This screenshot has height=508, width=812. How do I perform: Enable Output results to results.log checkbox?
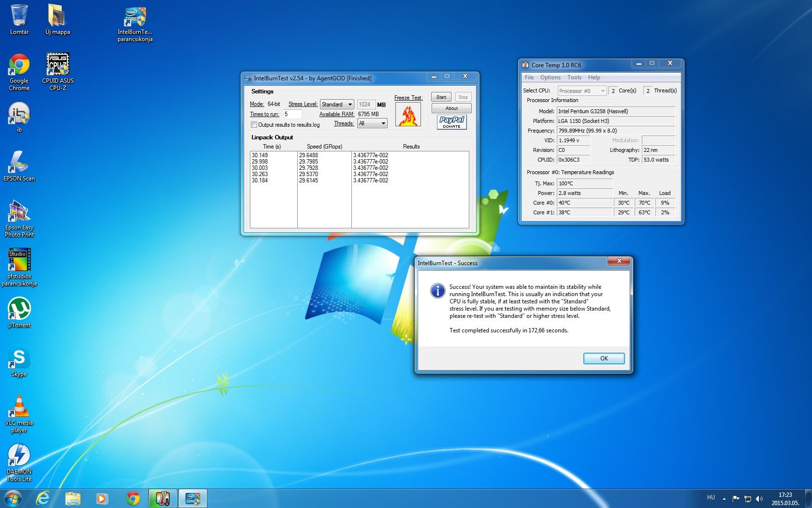pyautogui.click(x=254, y=125)
